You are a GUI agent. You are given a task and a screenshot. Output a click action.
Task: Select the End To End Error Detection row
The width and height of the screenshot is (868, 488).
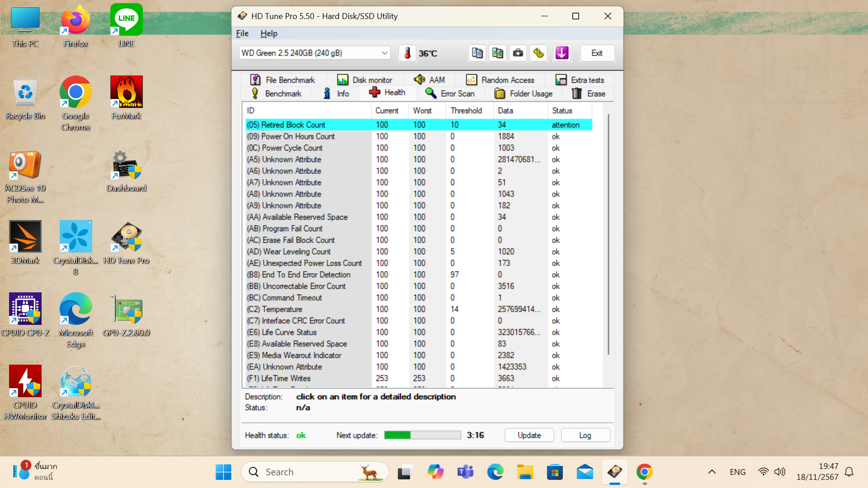click(x=419, y=275)
